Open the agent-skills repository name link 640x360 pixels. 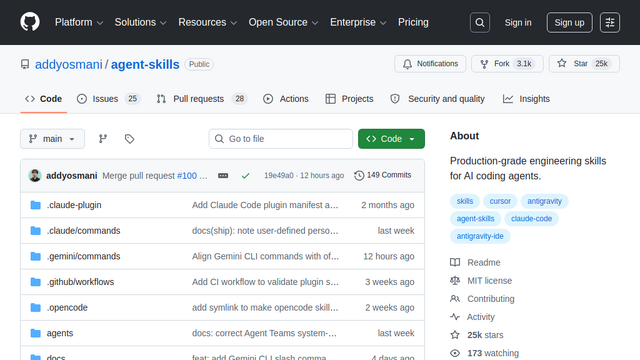pyautogui.click(x=145, y=64)
